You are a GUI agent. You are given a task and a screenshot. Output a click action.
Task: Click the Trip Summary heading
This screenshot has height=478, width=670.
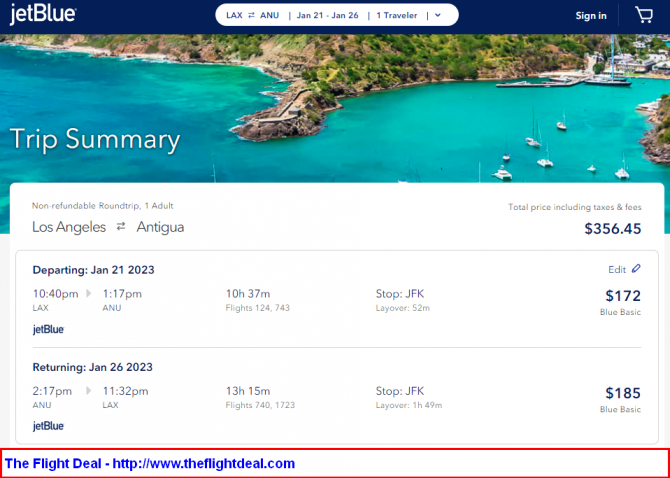pos(95,141)
